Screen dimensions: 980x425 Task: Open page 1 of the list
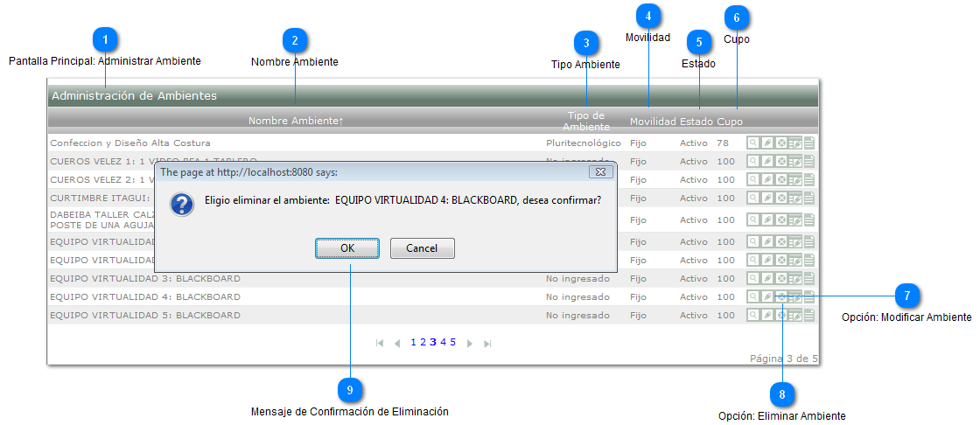coord(413,342)
